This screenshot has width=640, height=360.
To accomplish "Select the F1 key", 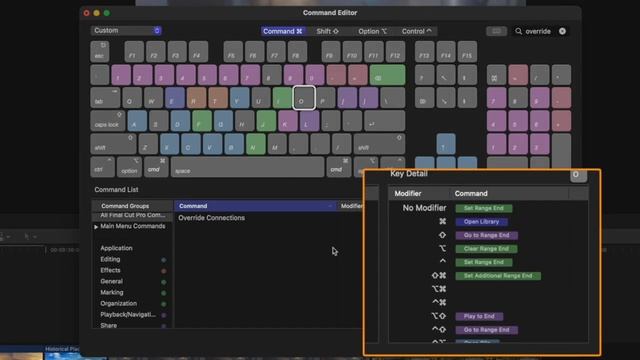I will 134,52.
